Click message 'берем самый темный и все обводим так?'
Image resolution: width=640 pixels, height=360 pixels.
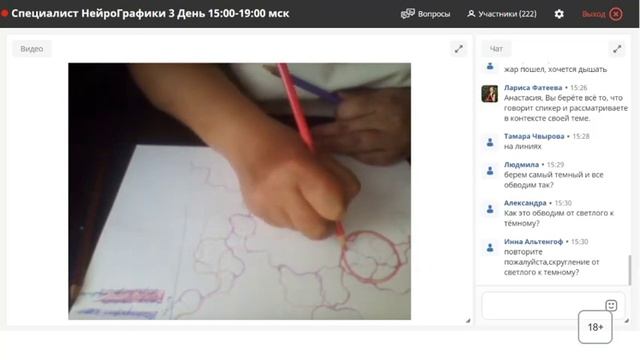click(x=553, y=180)
